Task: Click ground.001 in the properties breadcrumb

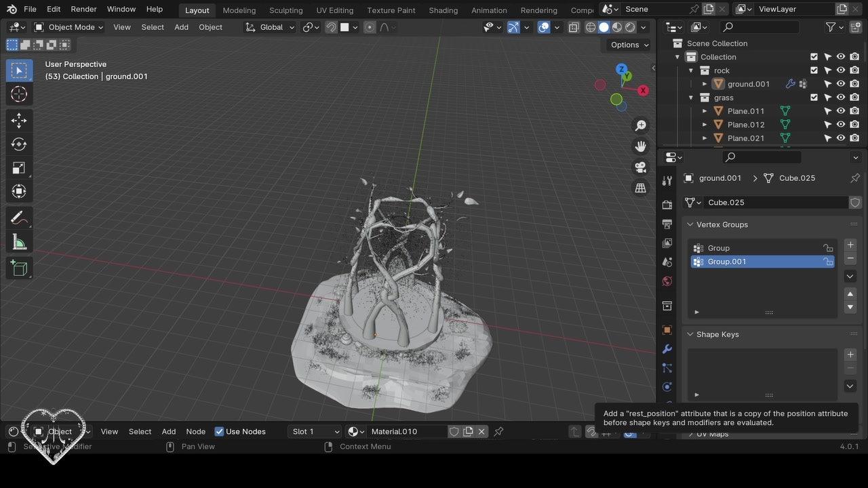Action: coord(720,178)
